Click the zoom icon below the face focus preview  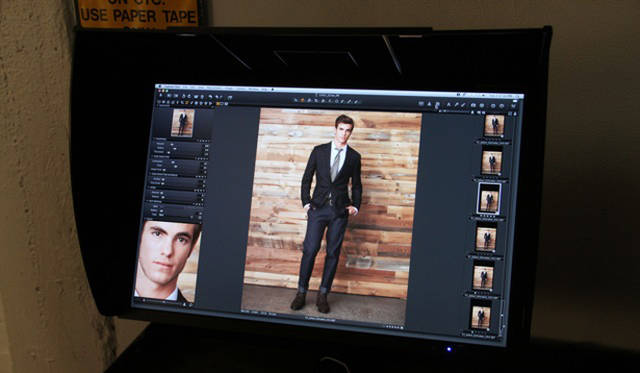pos(184,305)
